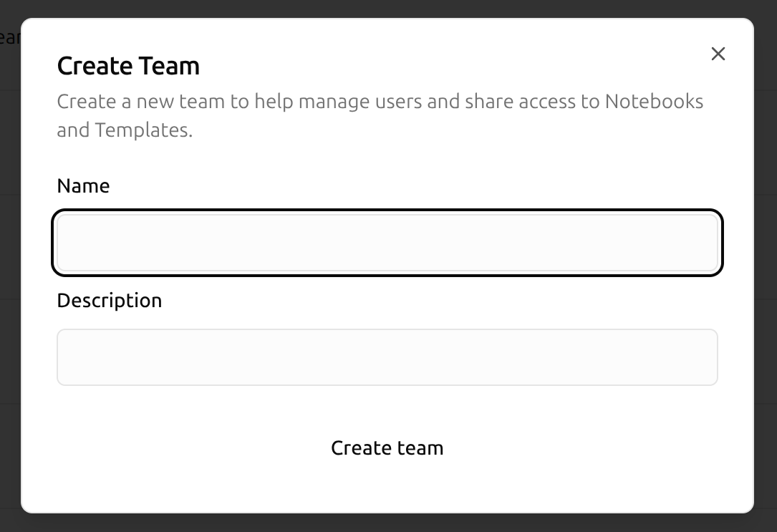Click the Description field label

(109, 300)
